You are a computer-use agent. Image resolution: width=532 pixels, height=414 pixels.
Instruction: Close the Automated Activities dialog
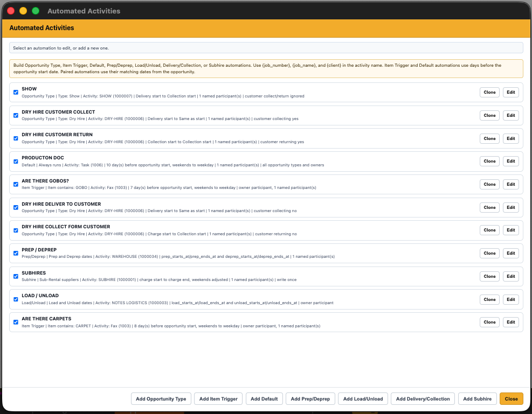click(x=511, y=398)
